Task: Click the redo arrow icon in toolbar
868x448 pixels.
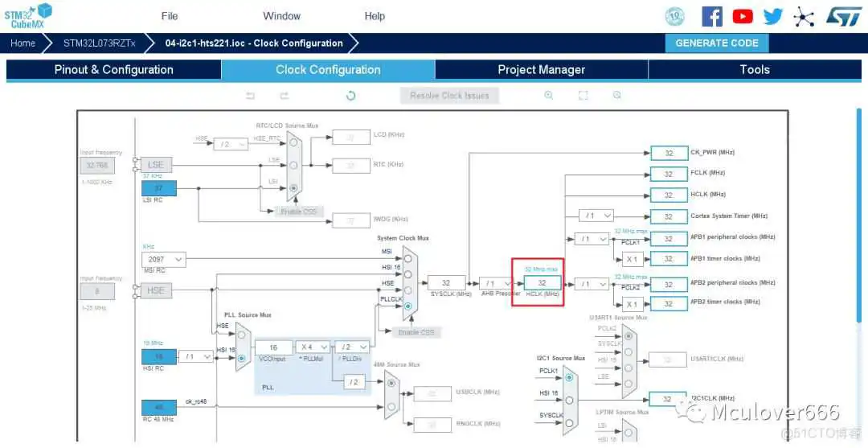Action: pos(284,96)
